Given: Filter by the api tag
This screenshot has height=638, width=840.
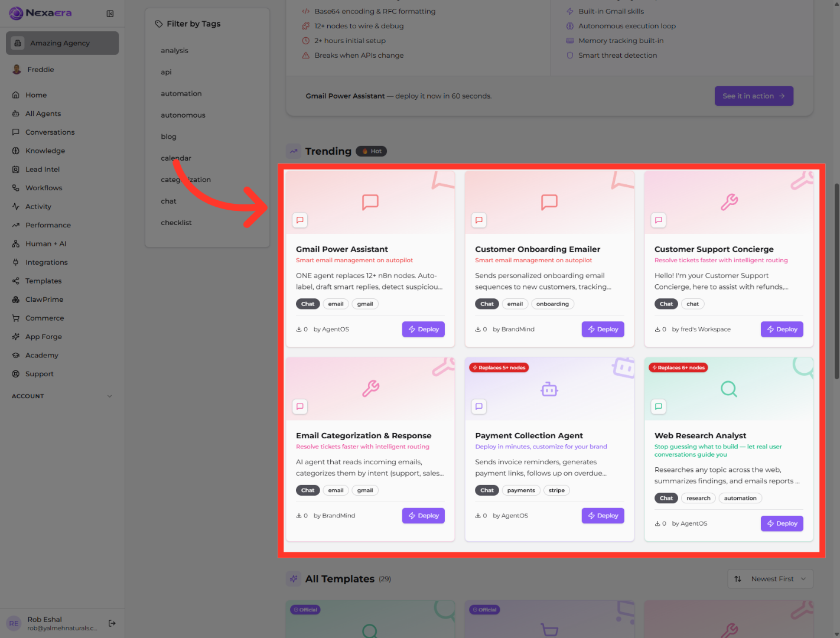Looking at the screenshot, I should click(x=166, y=72).
